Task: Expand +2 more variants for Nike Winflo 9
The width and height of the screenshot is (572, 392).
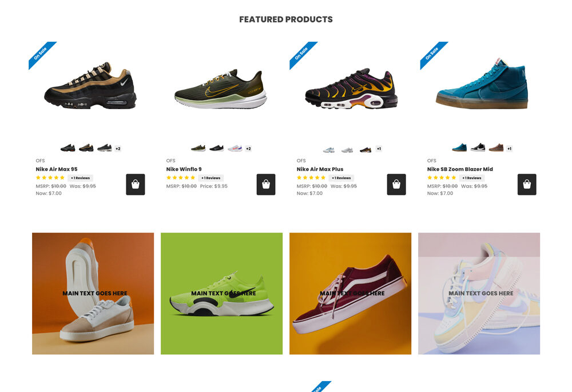Action: 248,149
